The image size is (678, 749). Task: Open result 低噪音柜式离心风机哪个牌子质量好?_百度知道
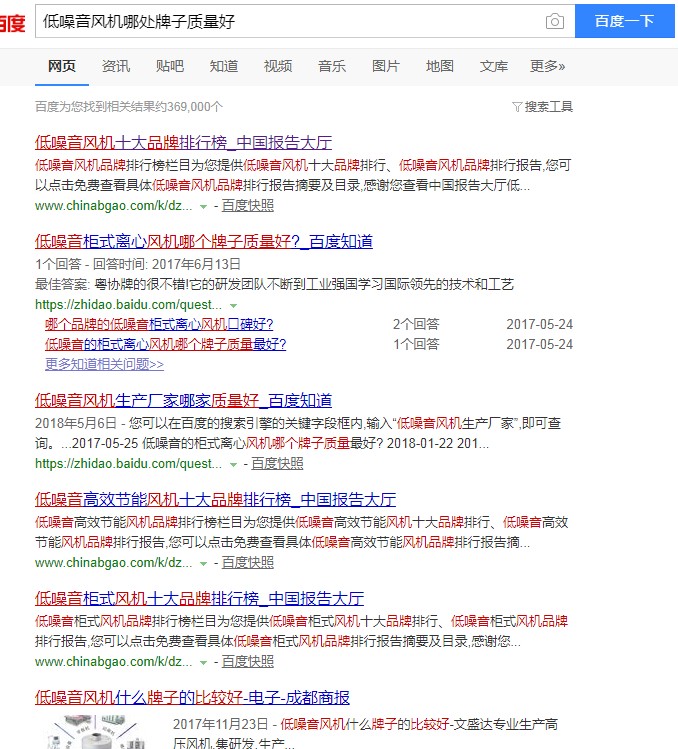204,241
